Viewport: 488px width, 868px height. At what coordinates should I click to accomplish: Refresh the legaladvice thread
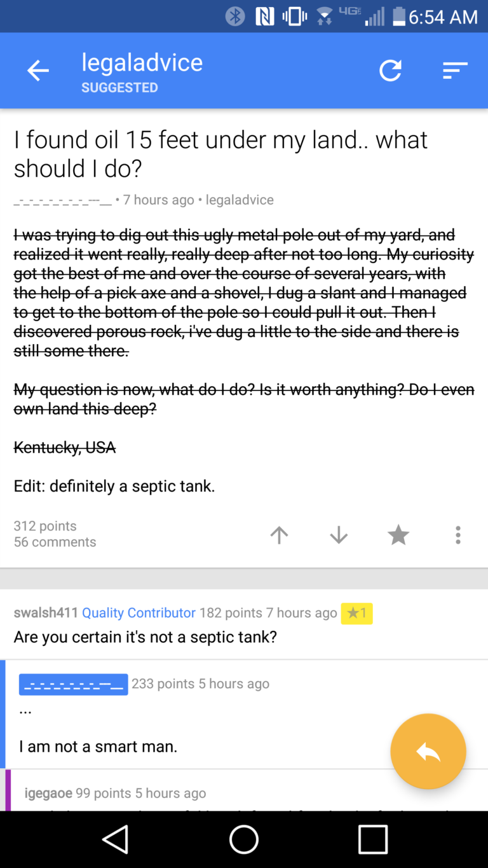click(x=390, y=71)
